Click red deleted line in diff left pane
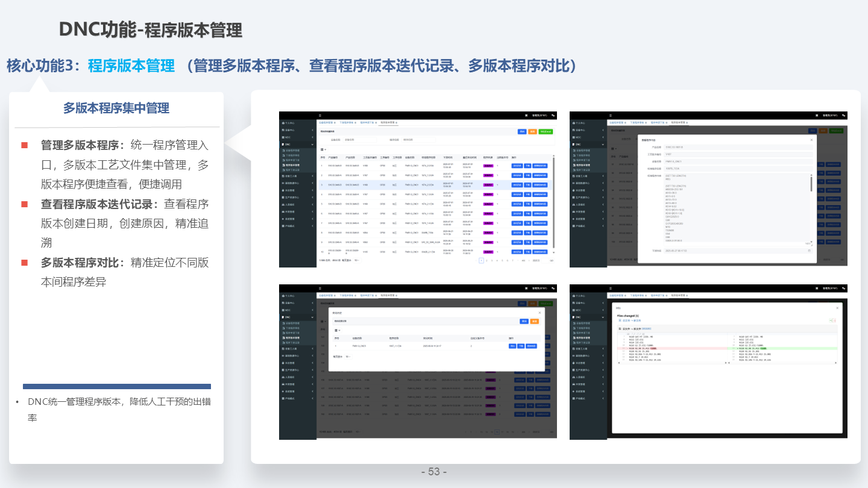 pyautogui.click(x=672, y=348)
